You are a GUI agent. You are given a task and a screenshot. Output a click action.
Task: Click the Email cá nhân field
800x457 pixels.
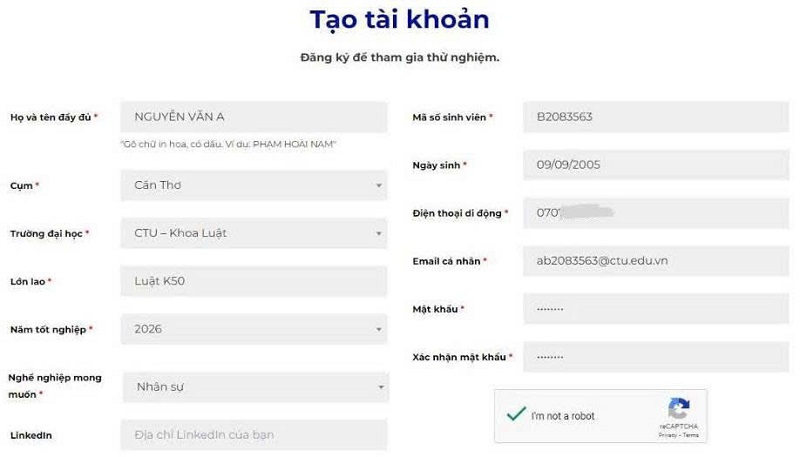pyautogui.click(x=656, y=261)
